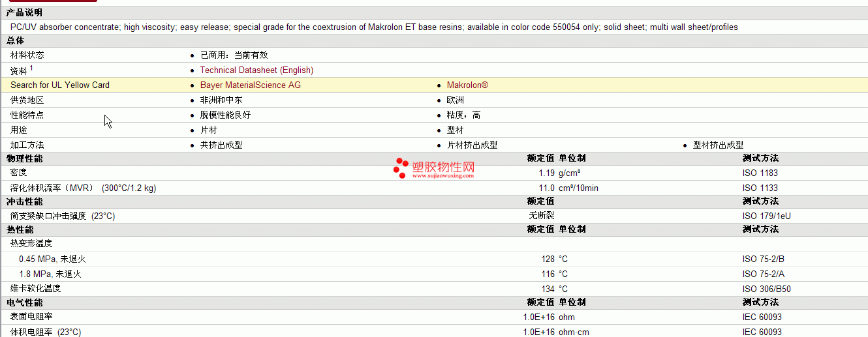Click 单位制 header in 热性能 row
Screen dimensions: 868x337
tap(572, 229)
